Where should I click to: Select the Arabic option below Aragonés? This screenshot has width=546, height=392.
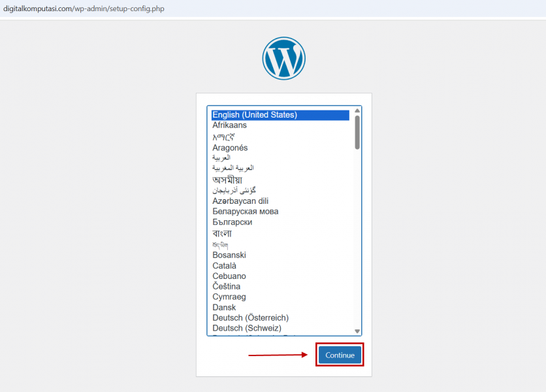click(280, 158)
